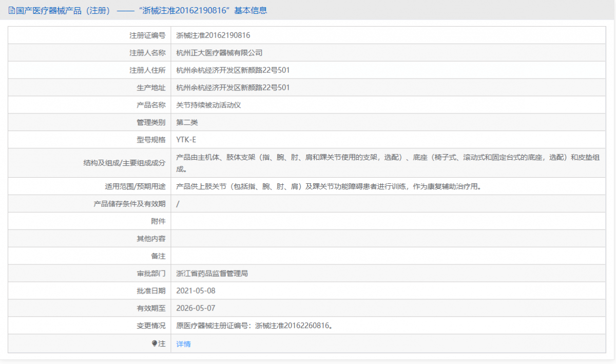
Task: Select the expiry date 2026-05-07
Action: (196, 309)
